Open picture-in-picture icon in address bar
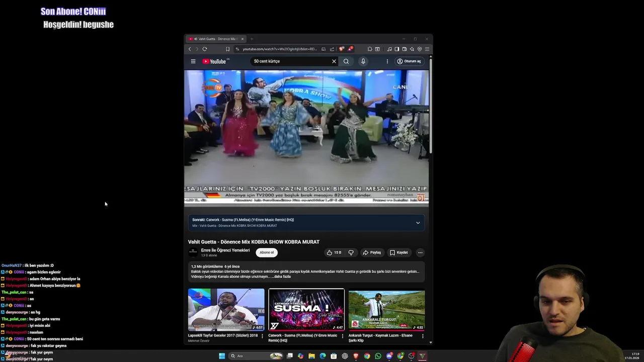This screenshot has width=644, height=362. [324, 49]
